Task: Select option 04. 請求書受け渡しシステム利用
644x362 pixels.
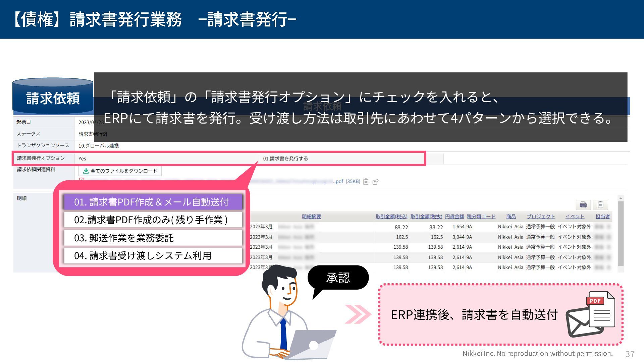Action: pos(153,256)
